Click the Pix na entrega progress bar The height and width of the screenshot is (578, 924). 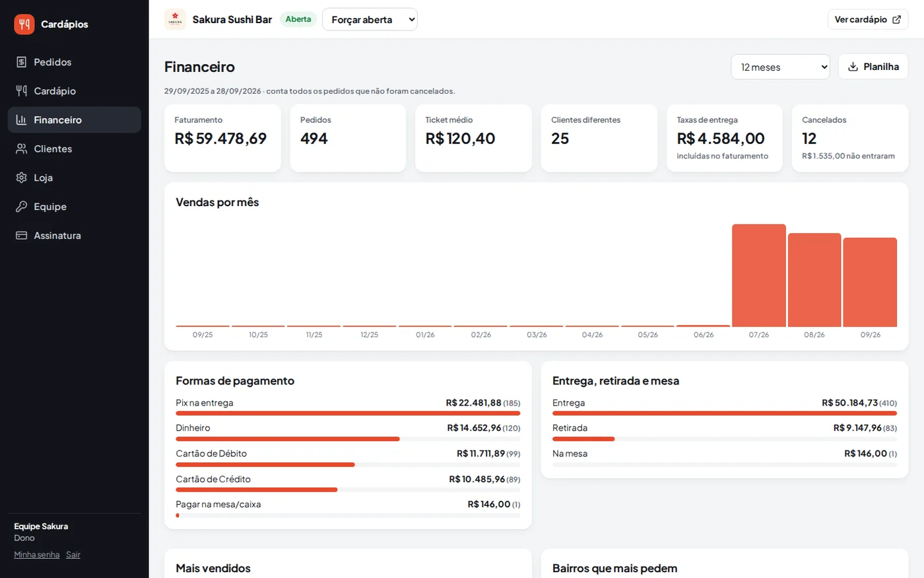[x=348, y=414]
